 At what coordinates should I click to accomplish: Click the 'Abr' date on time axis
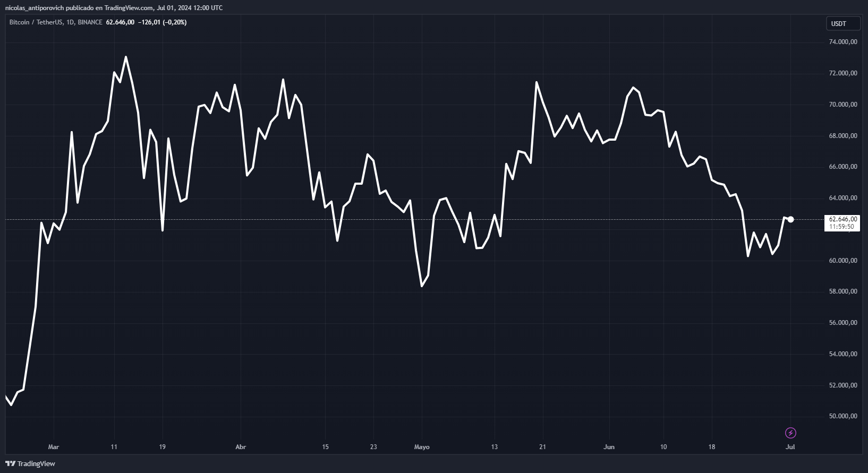241,447
